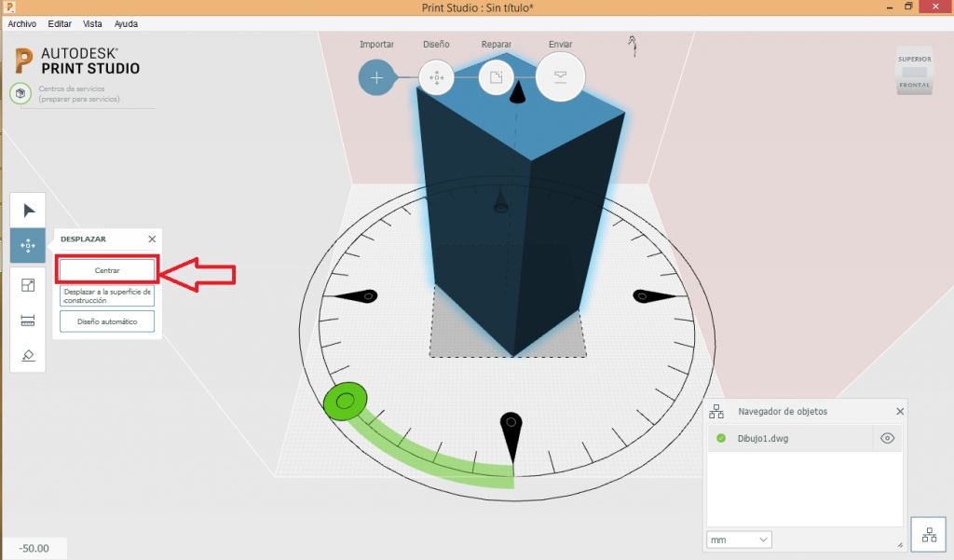The width and height of the screenshot is (954, 560).
Task: Switch to FRONTAL view on view cube
Action: tap(914, 85)
